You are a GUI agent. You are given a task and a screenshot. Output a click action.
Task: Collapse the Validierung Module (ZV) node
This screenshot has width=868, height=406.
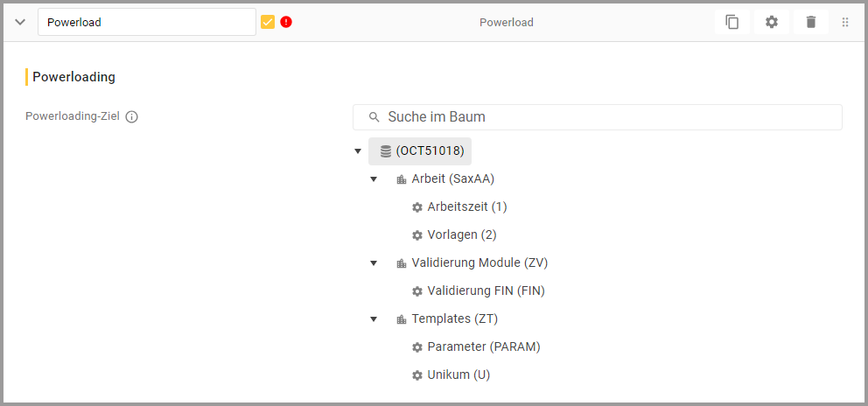(374, 263)
